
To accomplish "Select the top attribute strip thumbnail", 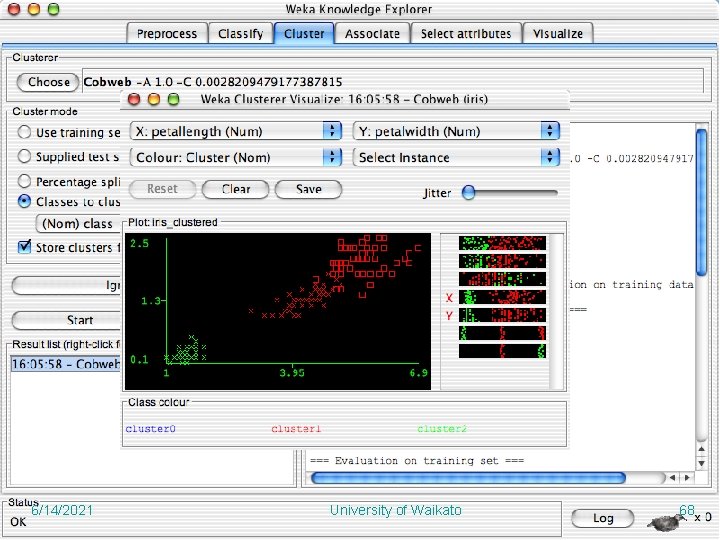I will coord(502,243).
